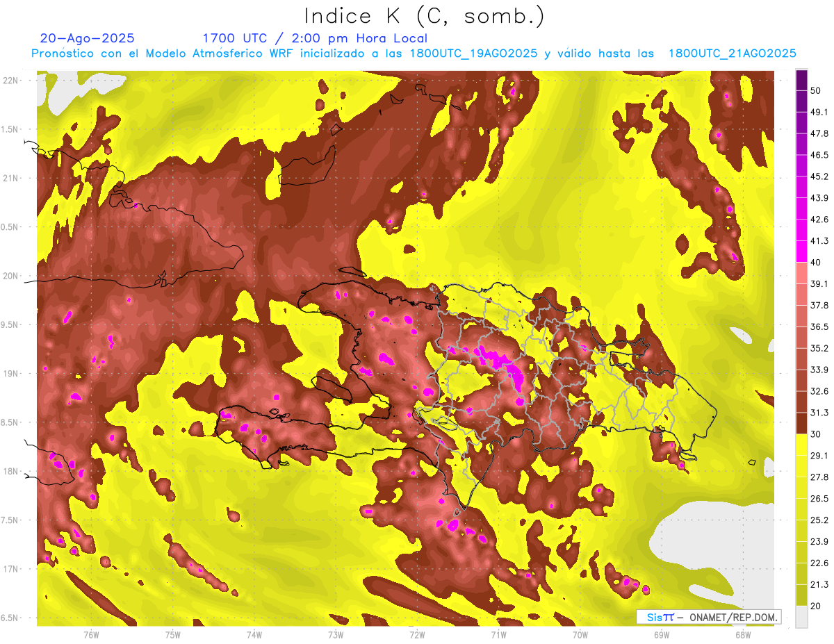Click the latitude axis label "20N"
This screenshot has height=644, width=834.
coord(11,276)
